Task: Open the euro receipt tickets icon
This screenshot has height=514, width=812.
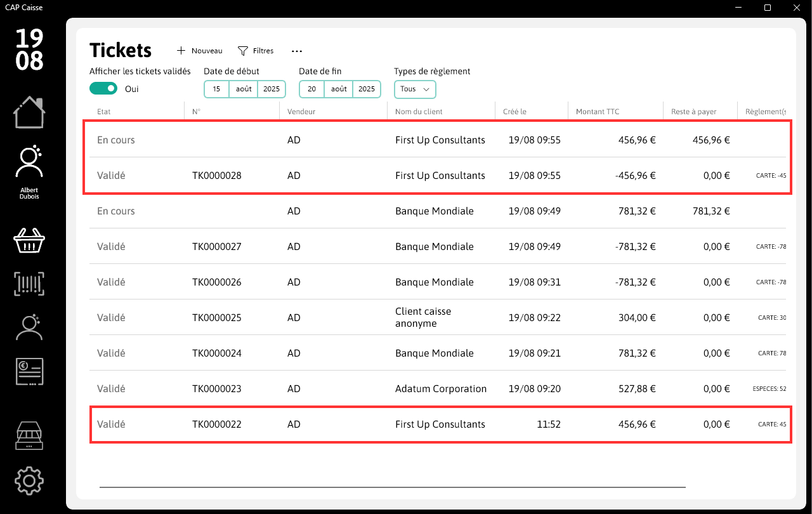Action: pos(29,371)
